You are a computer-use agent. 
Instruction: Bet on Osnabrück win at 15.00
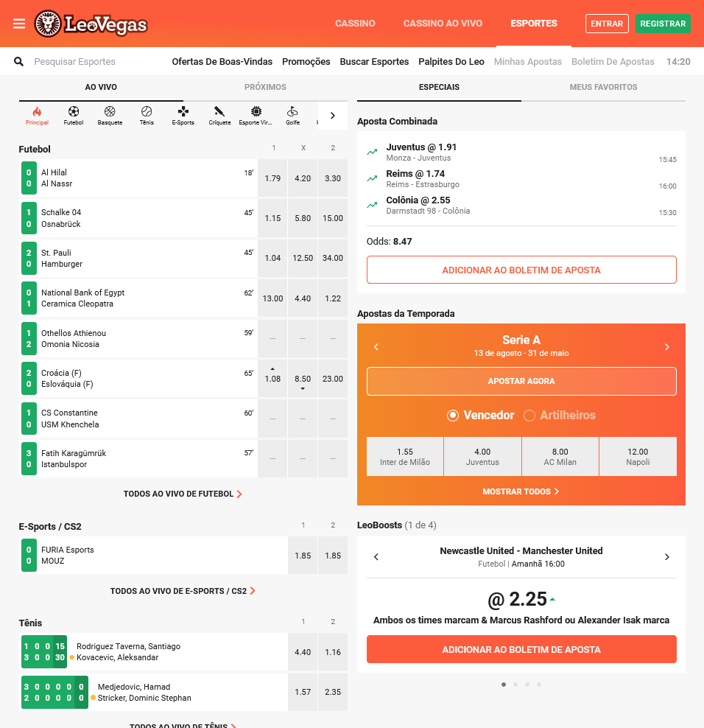pos(333,218)
